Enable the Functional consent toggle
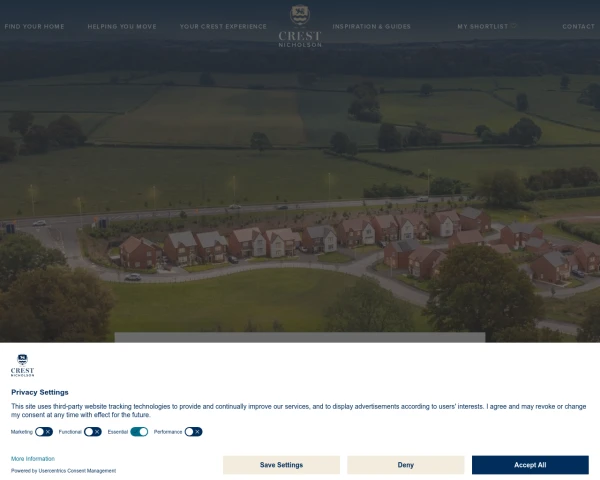 point(93,432)
